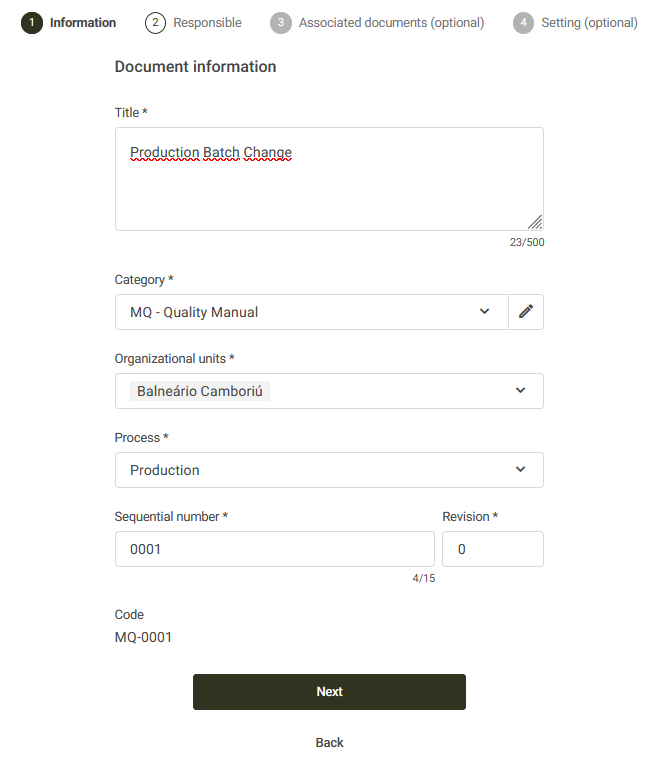
Task: Focus the Sequential number field
Action: (275, 549)
